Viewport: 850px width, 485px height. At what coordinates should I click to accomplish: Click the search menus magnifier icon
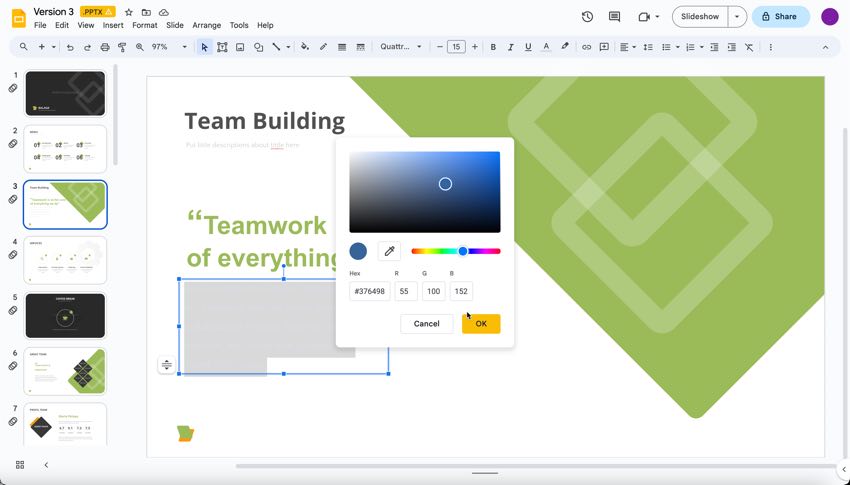coord(23,47)
